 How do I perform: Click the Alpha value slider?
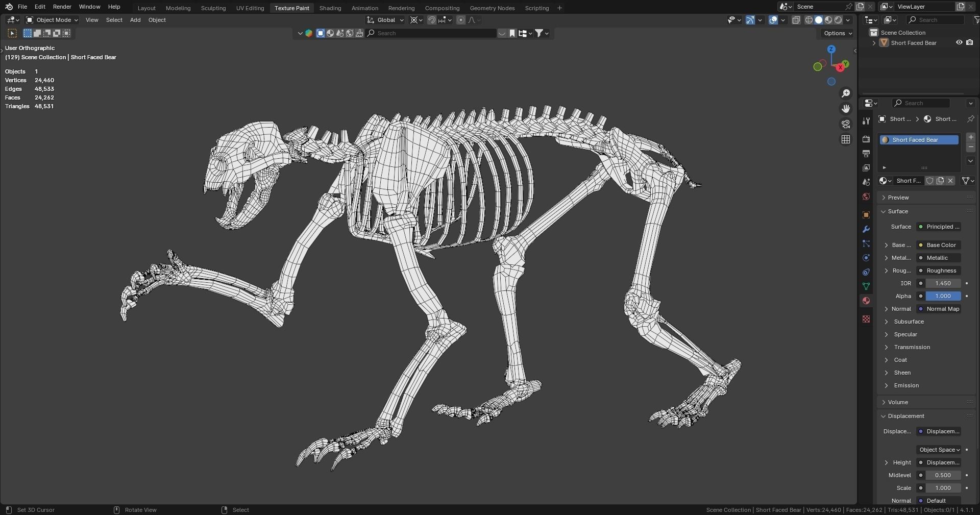pos(943,296)
